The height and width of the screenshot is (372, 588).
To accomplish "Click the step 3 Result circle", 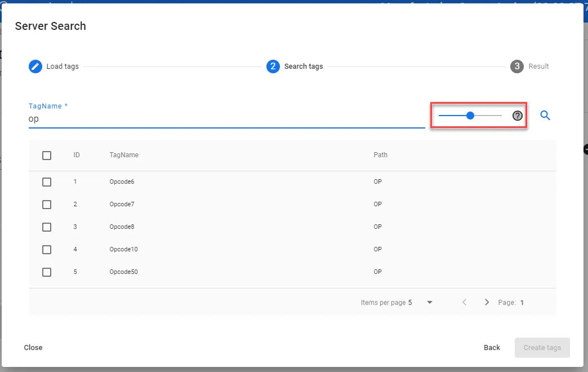I will (x=516, y=67).
